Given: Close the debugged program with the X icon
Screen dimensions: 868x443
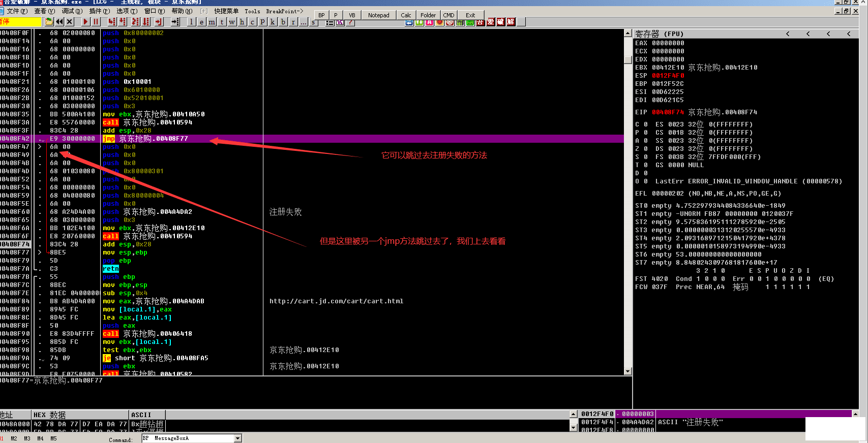Looking at the screenshot, I should [70, 21].
